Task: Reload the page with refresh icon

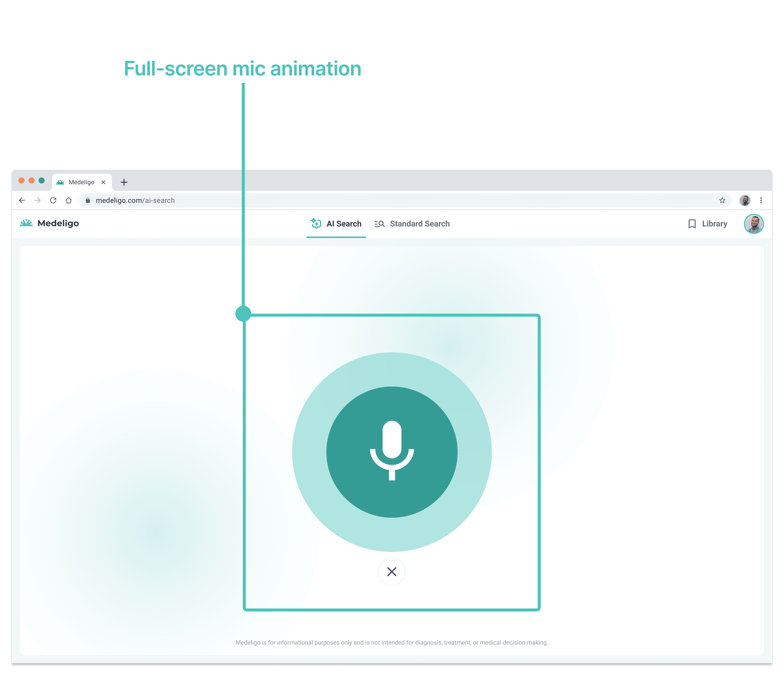Action: pyautogui.click(x=53, y=200)
